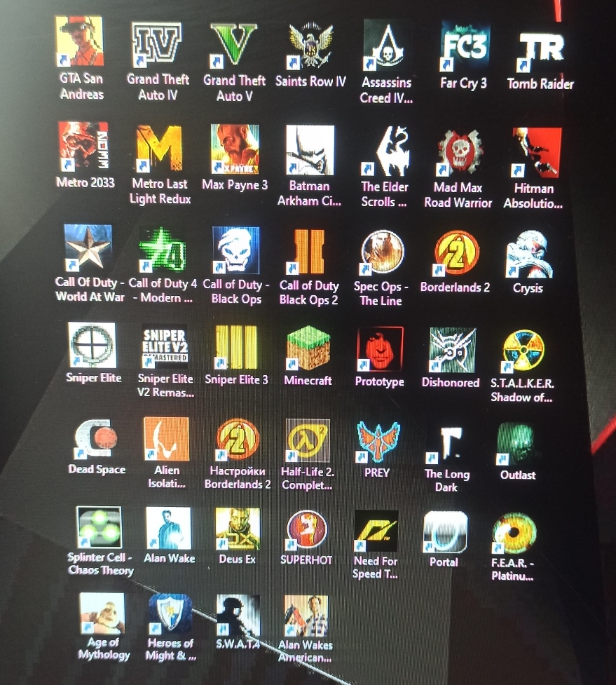Select the SUPERHOT shortcut
The width and height of the screenshot is (616, 685).
307,529
